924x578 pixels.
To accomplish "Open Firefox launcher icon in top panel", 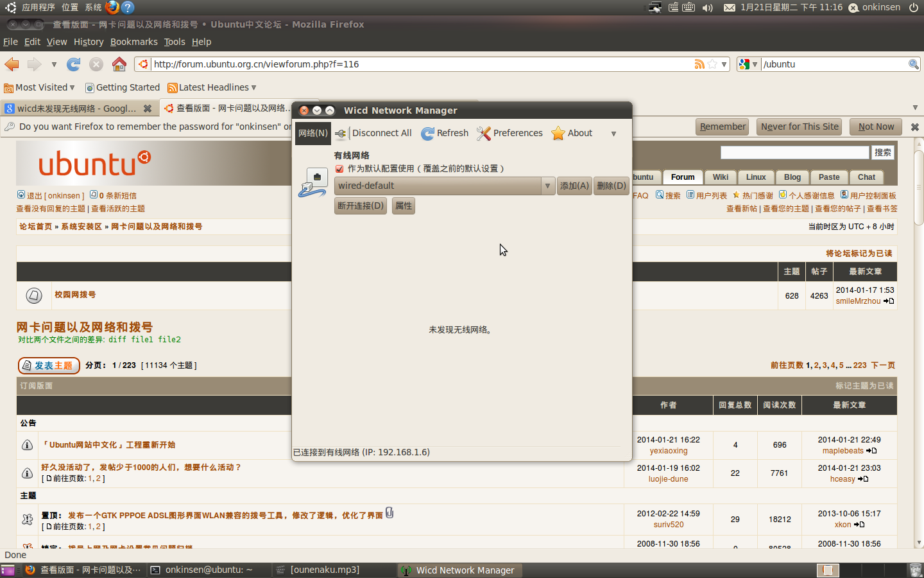I will pos(112,7).
